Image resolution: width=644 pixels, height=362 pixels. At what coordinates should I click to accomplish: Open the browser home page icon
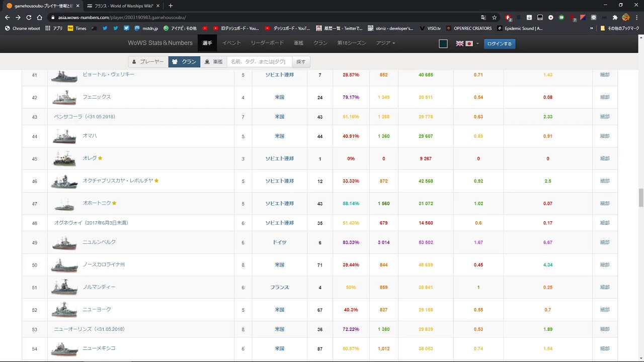40,17
